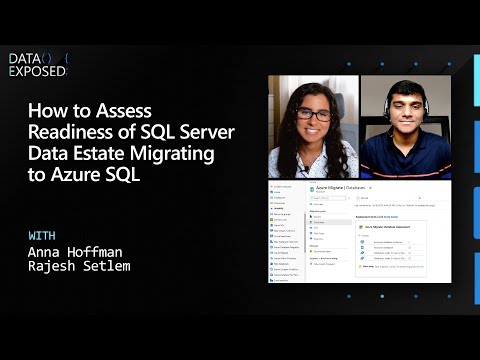
Task: Click the title beginning "How to Assess Readiness"
Action: point(131,142)
